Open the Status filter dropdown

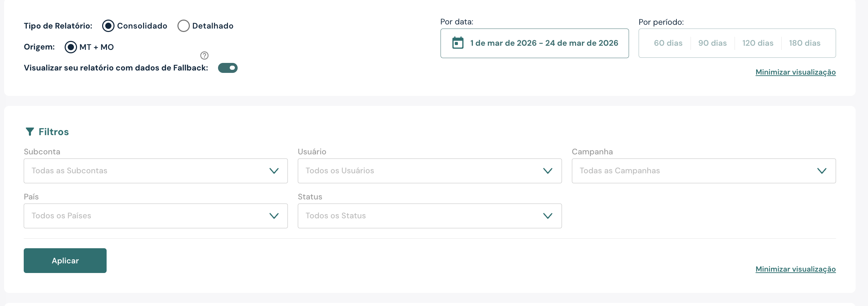(430, 216)
